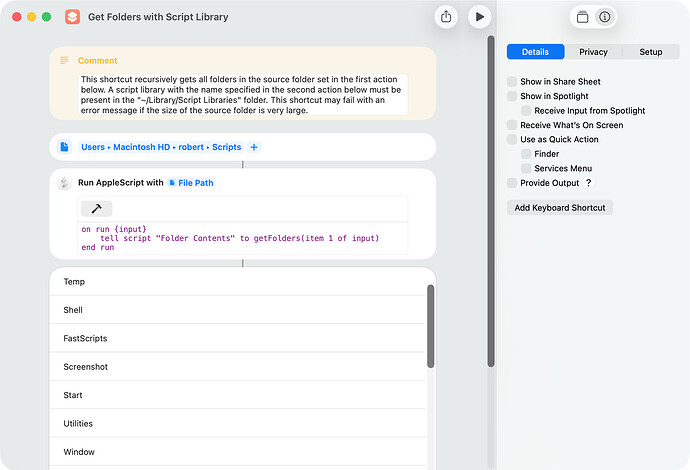This screenshot has width=690, height=470.
Task: Switch to the Setup tab
Action: tap(650, 52)
